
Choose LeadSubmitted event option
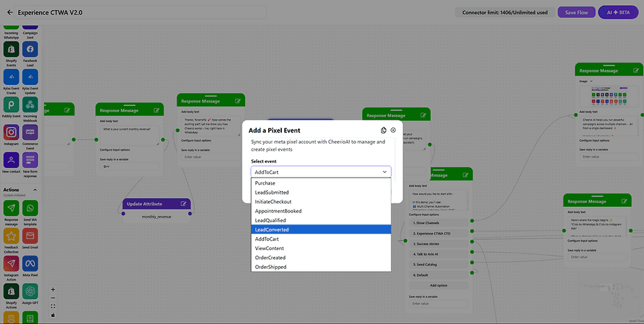pyautogui.click(x=321, y=192)
